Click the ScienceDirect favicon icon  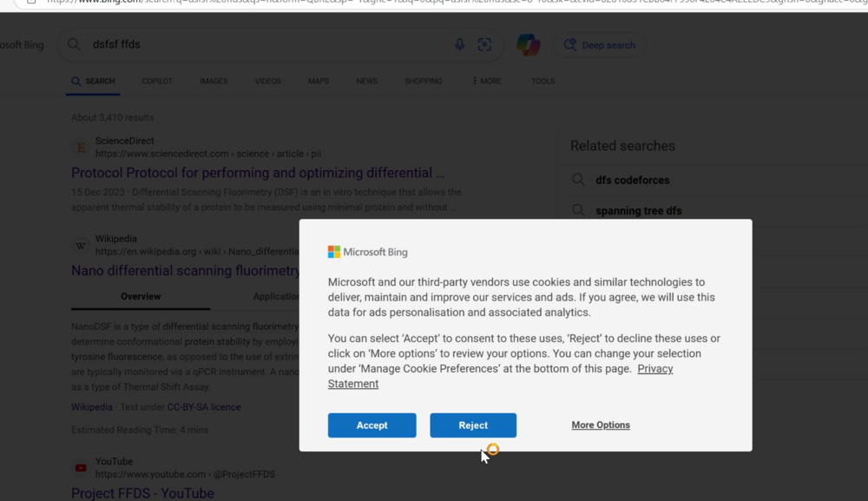click(x=81, y=148)
